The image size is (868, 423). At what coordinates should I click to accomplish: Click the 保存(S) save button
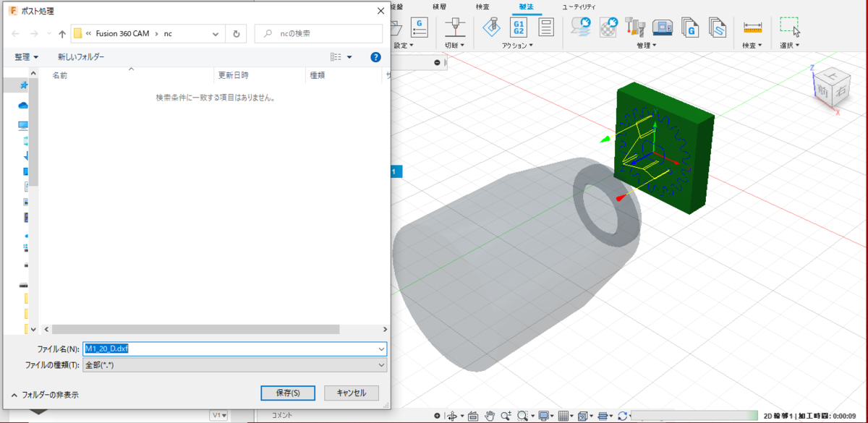287,393
